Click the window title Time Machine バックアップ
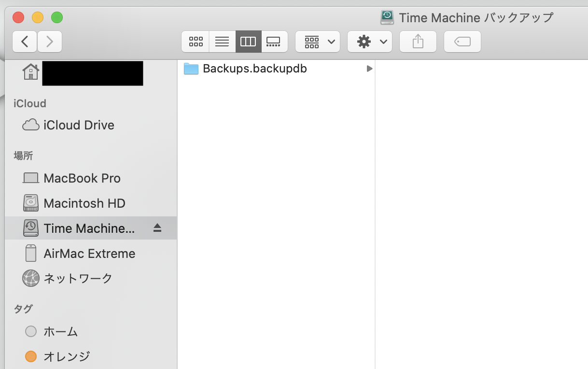This screenshot has width=588, height=369. pos(476,18)
